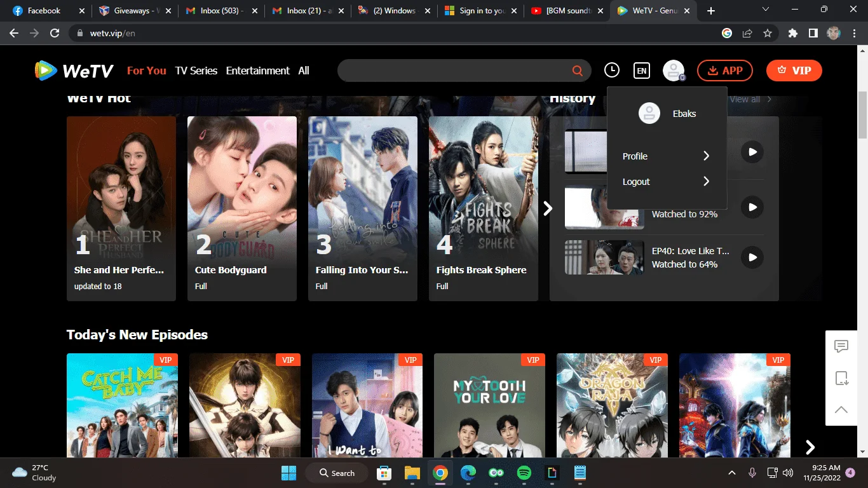Open the My Tooth Your Love poster
The width and height of the screenshot is (868, 488).
click(x=489, y=405)
